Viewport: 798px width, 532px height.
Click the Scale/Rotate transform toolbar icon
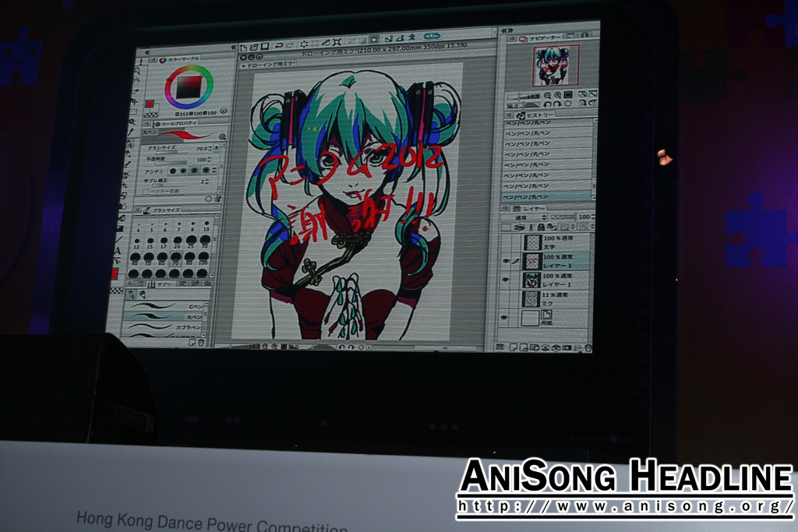(337, 42)
